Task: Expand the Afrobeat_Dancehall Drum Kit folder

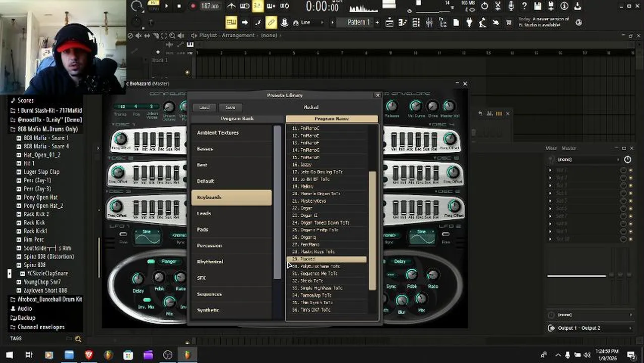Action: [46, 299]
